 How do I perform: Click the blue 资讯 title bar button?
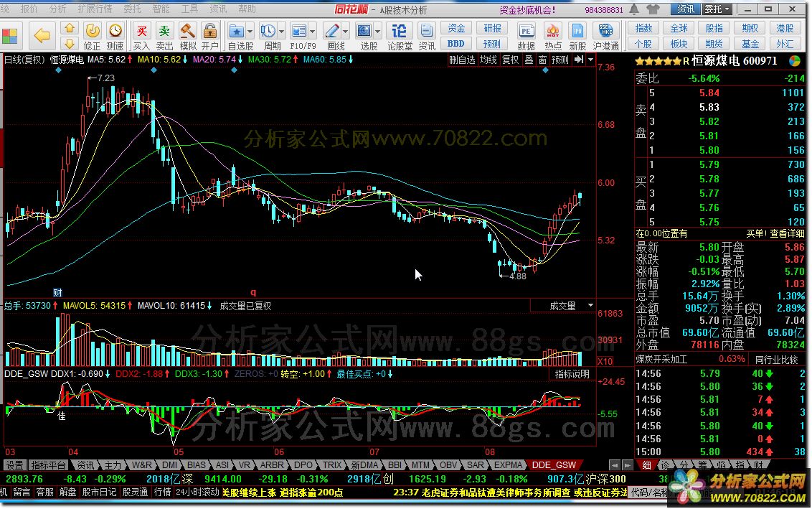(x=686, y=9)
